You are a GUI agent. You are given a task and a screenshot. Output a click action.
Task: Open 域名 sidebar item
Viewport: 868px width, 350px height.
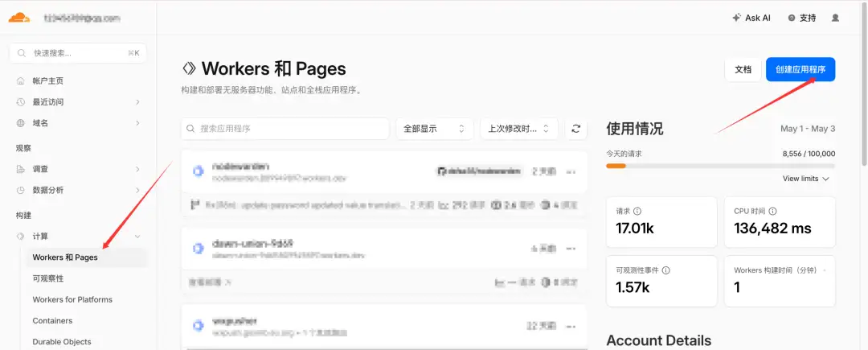pyautogui.click(x=40, y=123)
